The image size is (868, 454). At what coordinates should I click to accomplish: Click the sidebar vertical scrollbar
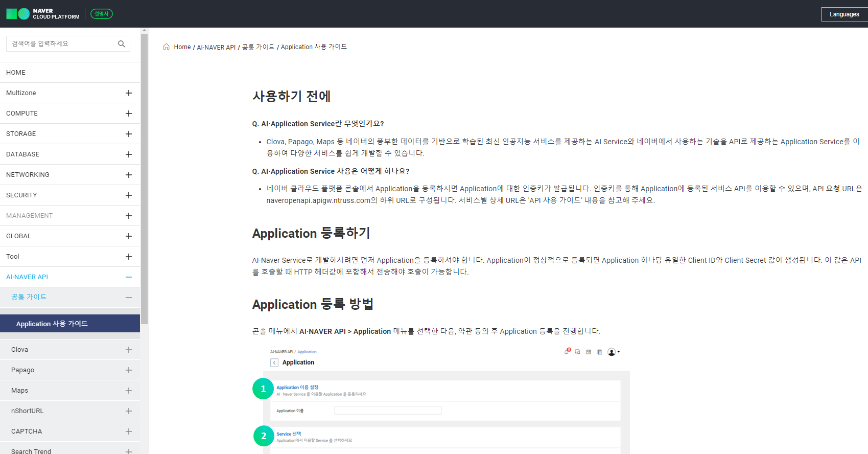pyautogui.click(x=144, y=179)
